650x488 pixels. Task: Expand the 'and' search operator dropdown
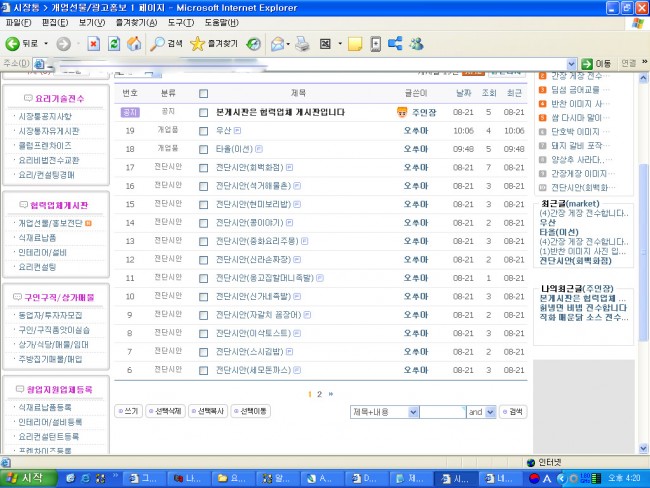(490, 412)
